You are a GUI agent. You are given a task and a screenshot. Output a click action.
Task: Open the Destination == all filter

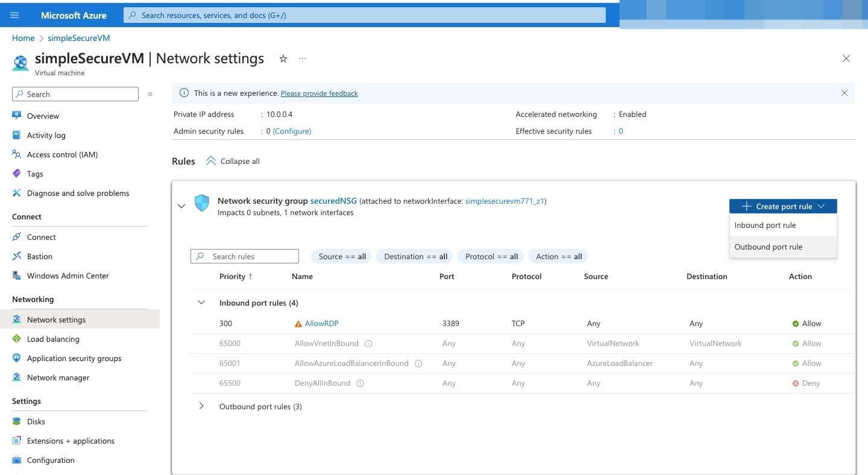(415, 256)
